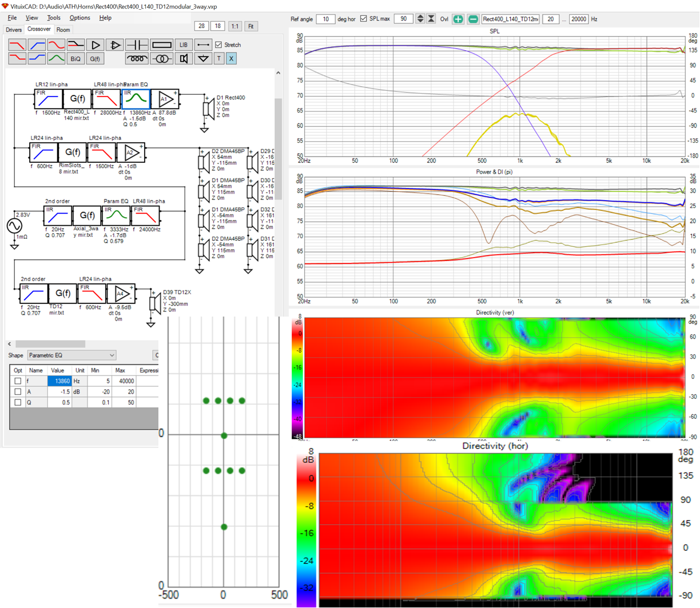Image resolution: width=700 pixels, height=608 pixels.
Task: Open the Shape Parametric EQ dropdown
Action: (x=71, y=355)
